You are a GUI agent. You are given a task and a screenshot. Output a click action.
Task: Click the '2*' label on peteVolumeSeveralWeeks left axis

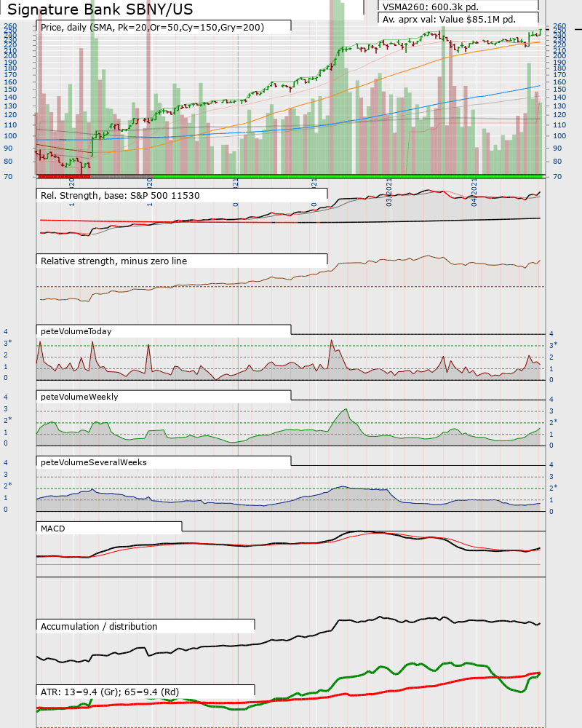8,485
